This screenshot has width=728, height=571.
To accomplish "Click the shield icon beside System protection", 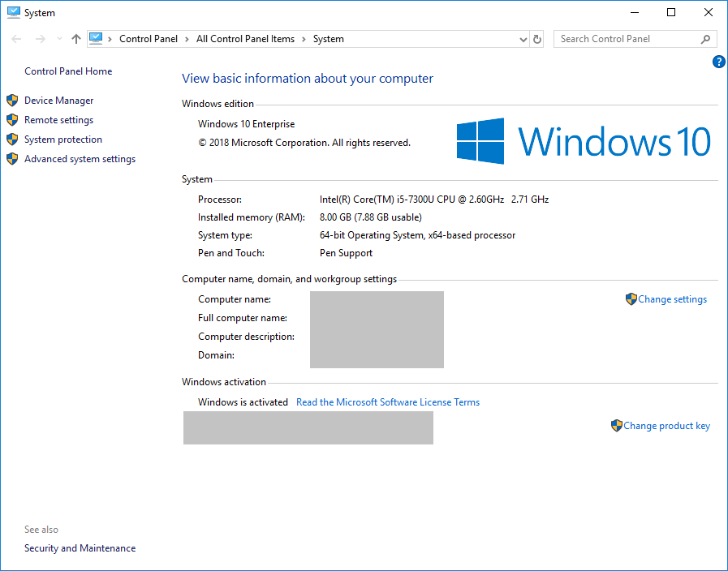I will click(12, 140).
